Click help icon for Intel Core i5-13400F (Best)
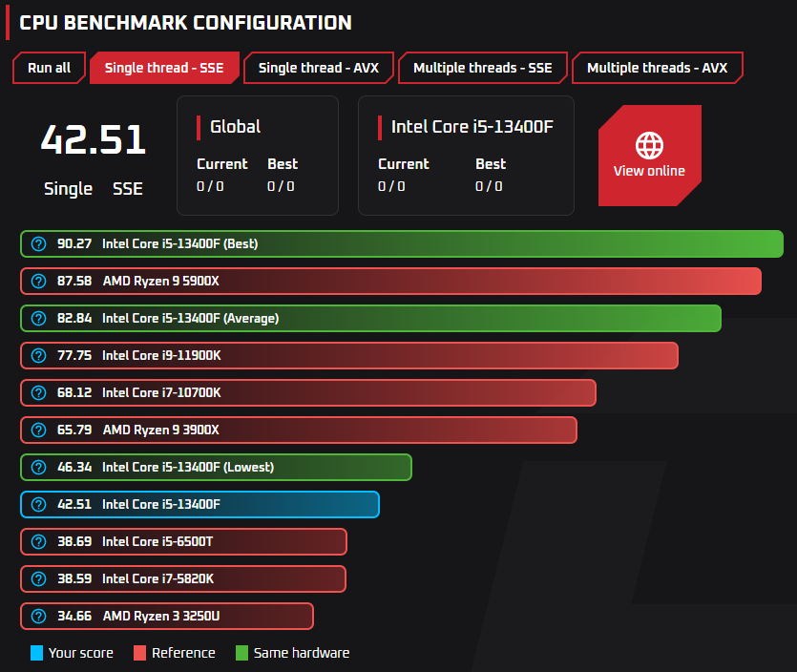Screen dimensions: 797x672 [38, 244]
